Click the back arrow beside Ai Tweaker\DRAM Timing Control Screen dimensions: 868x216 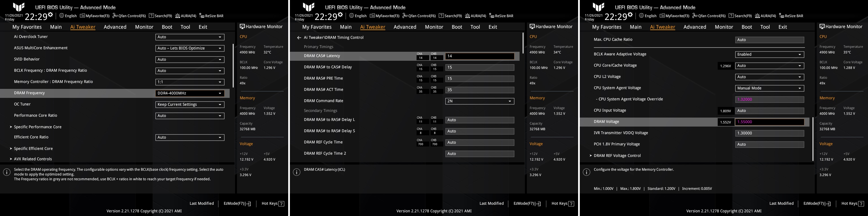pos(299,38)
